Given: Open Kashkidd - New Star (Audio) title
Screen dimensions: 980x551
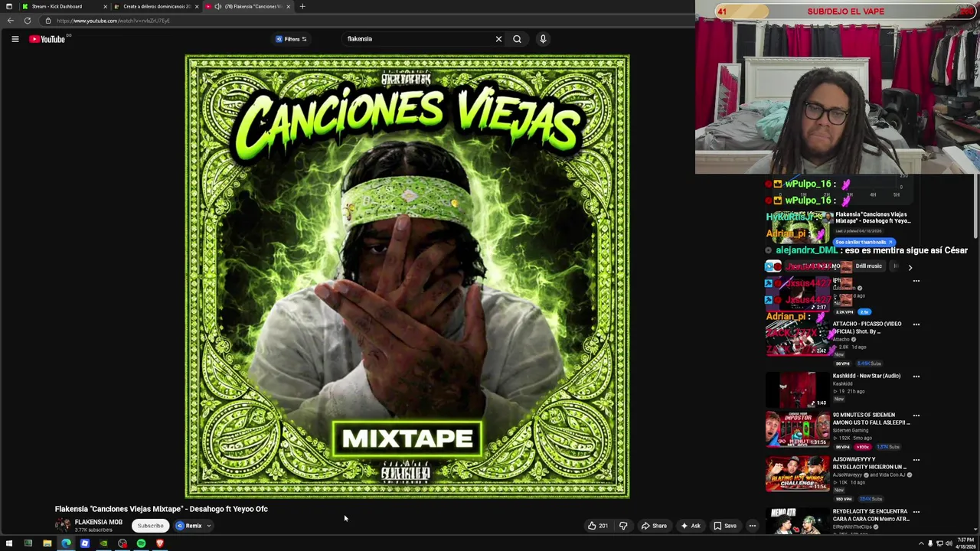Looking at the screenshot, I should [x=867, y=376].
